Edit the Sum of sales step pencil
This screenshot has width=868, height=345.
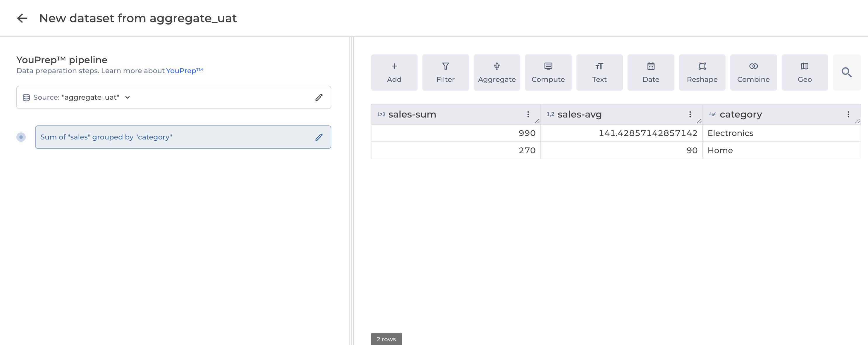319,137
